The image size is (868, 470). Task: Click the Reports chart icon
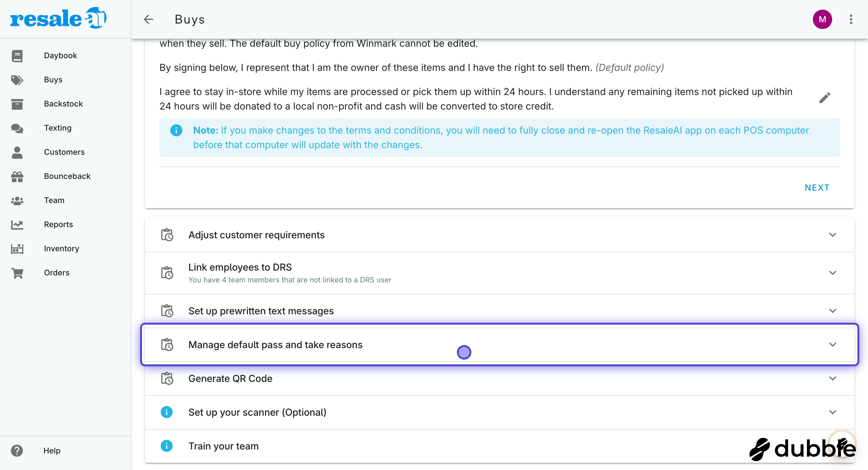pos(17,225)
